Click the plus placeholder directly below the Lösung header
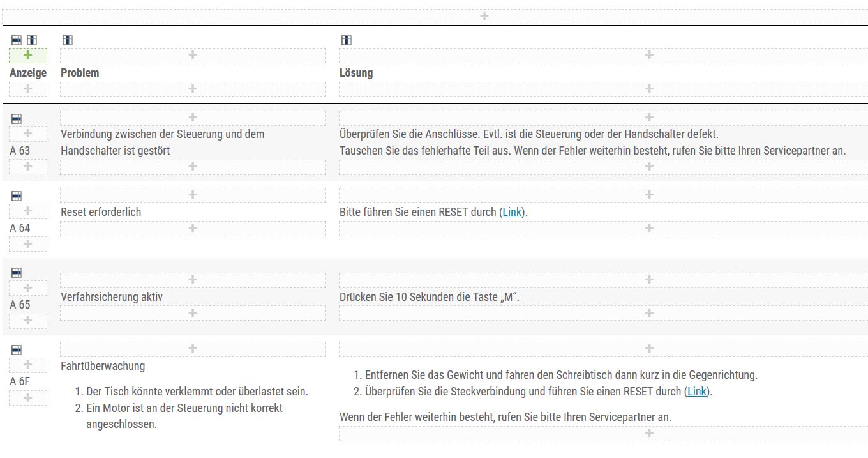 [x=649, y=89]
